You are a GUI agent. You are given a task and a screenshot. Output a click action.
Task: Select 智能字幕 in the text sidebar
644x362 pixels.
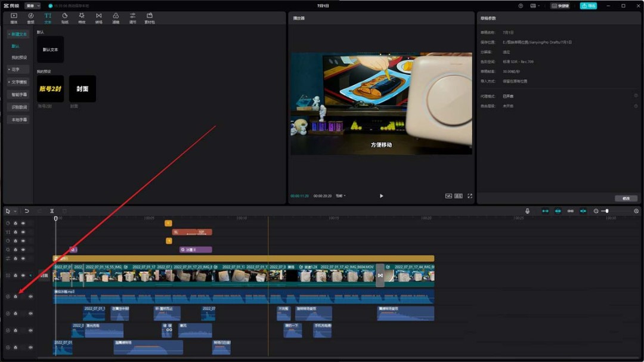tap(19, 94)
